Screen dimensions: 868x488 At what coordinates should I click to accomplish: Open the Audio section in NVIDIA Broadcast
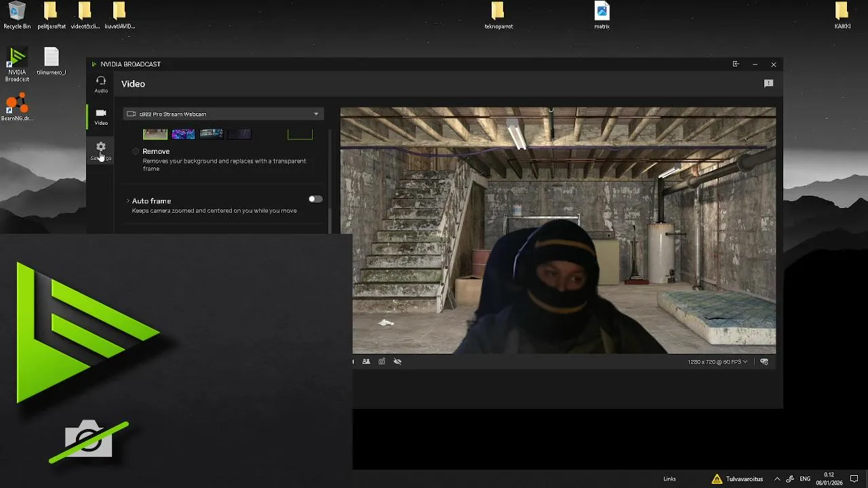click(101, 85)
